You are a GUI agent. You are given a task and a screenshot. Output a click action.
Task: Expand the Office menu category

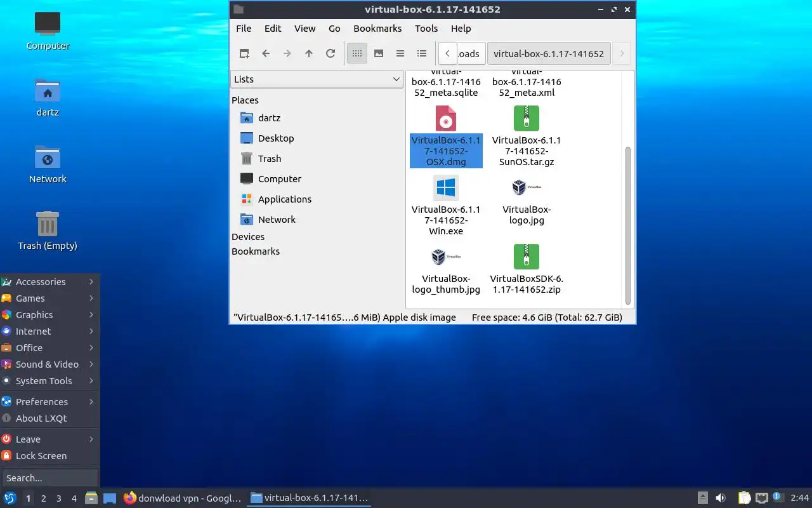pyautogui.click(x=49, y=348)
